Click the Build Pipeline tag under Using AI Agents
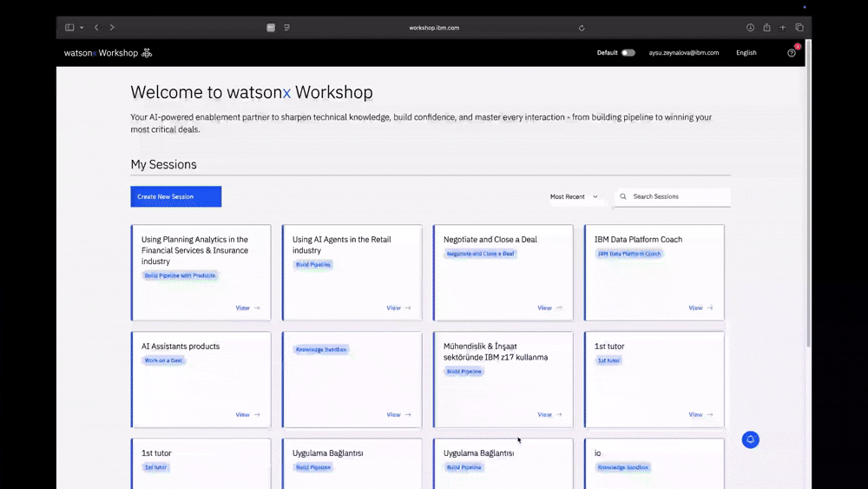Image resolution: width=868 pixels, height=489 pixels. click(312, 265)
